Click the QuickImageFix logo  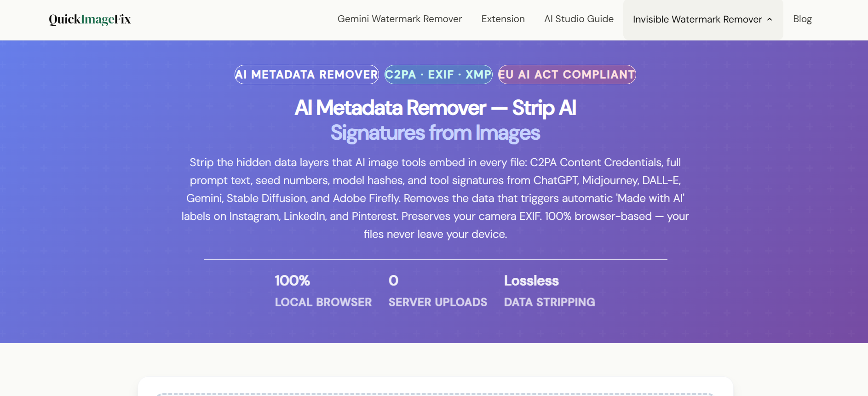[x=89, y=19]
